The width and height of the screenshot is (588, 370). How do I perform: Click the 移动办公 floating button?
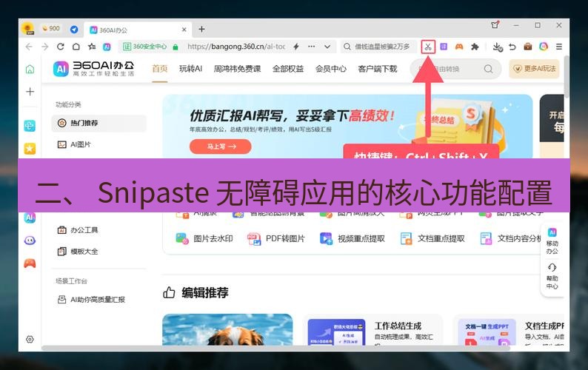[552, 240]
